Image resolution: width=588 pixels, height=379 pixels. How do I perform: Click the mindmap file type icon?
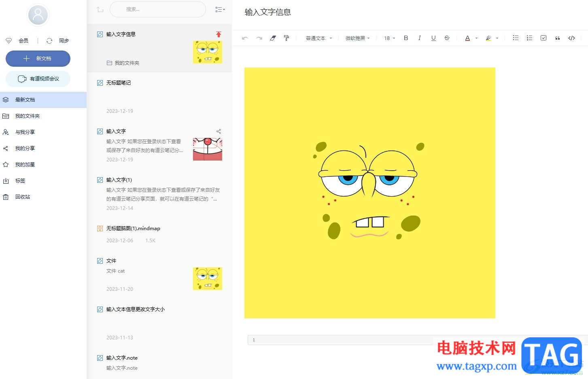coord(100,229)
